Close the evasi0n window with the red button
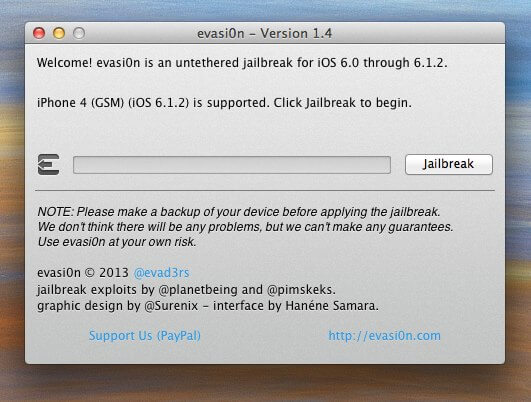 [39, 33]
